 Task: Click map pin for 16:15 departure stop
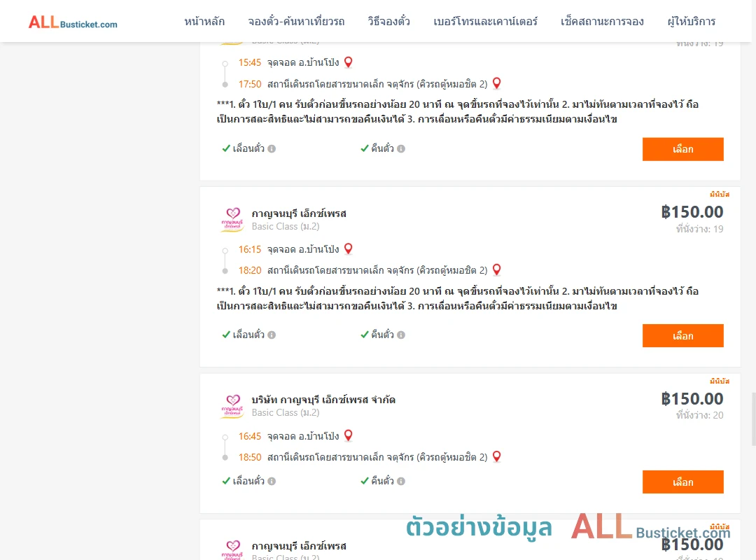pos(349,249)
